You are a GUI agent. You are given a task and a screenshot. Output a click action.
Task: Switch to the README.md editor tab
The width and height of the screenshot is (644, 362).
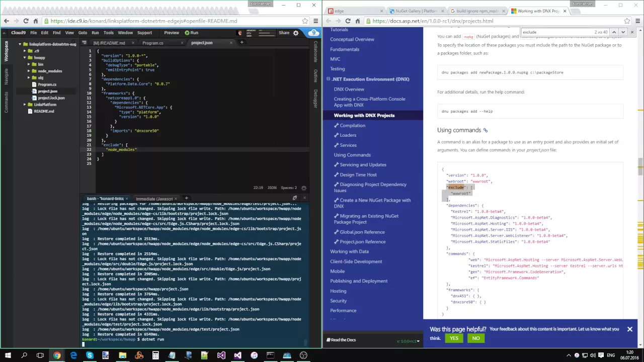pyautogui.click(x=109, y=43)
